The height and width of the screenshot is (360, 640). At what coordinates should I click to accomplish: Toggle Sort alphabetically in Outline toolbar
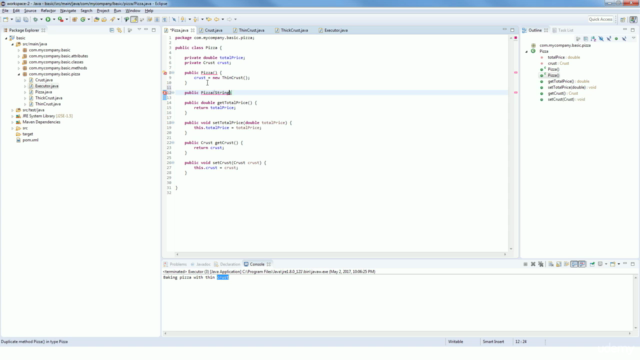(x=593, y=39)
